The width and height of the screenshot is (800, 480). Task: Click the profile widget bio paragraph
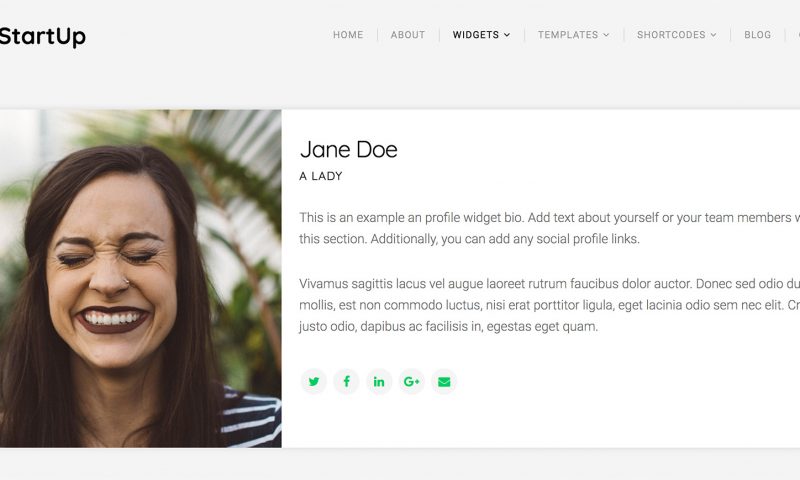click(549, 228)
